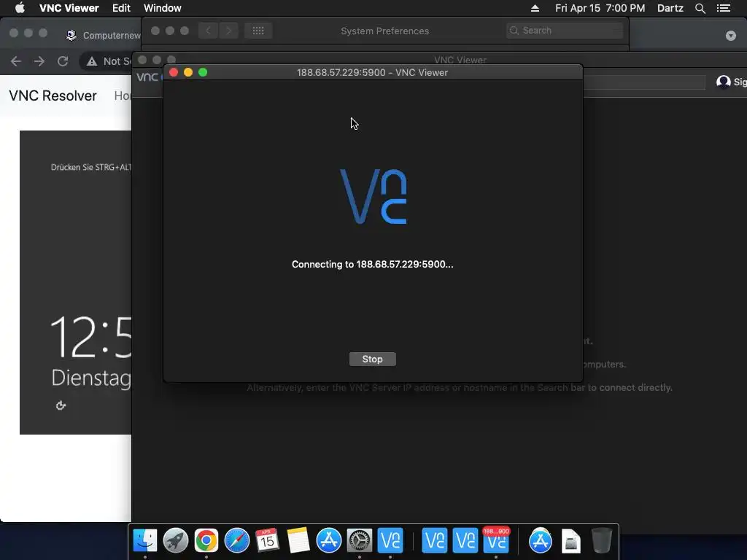Click the large VNC logo in the connecting window
Image resolution: width=747 pixels, height=560 pixels.
point(373,196)
